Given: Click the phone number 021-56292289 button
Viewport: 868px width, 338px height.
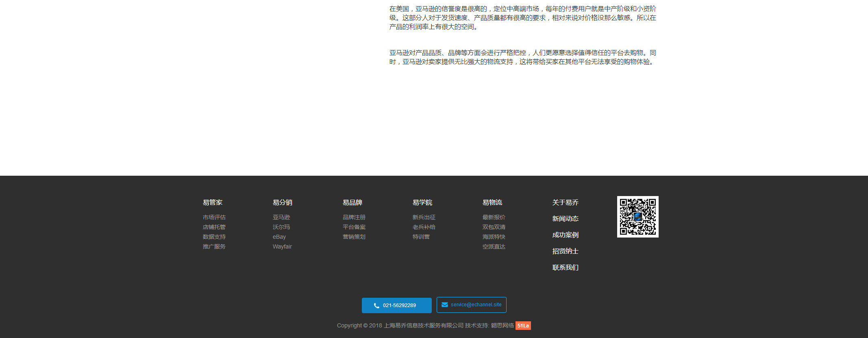Looking at the screenshot, I should (x=396, y=305).
